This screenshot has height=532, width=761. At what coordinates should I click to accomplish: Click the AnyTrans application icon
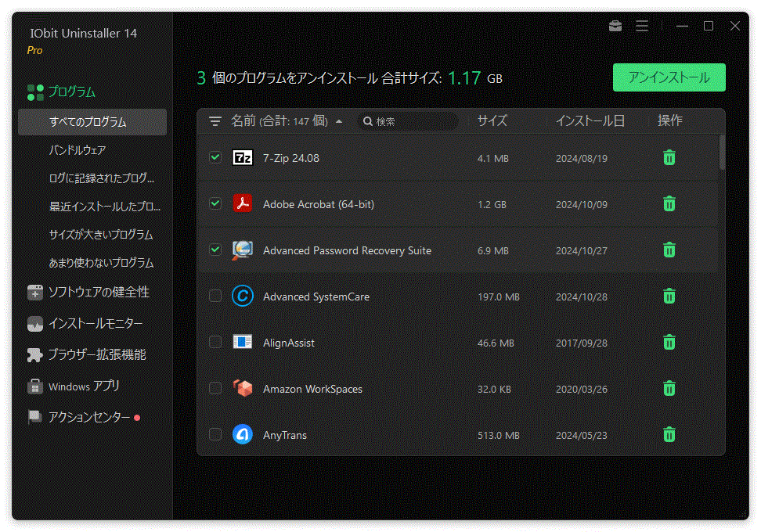[243, 434]
